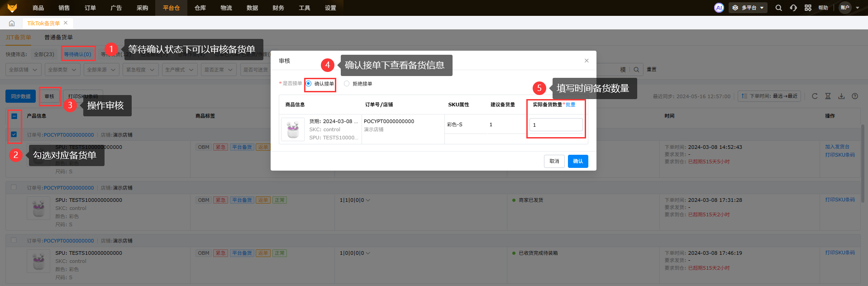Click the hourglass icon in the list toolbar
868x286 pixels.
pos(828,96)
